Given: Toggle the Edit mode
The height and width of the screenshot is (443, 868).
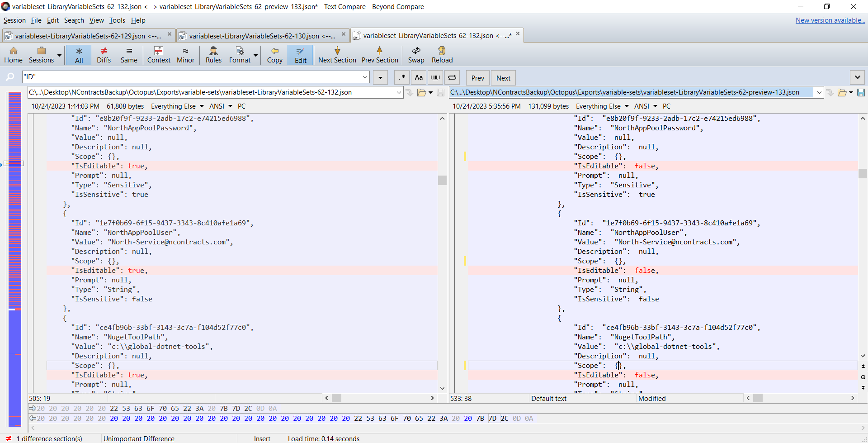Looking at the screenshot, I should point(300,55).
